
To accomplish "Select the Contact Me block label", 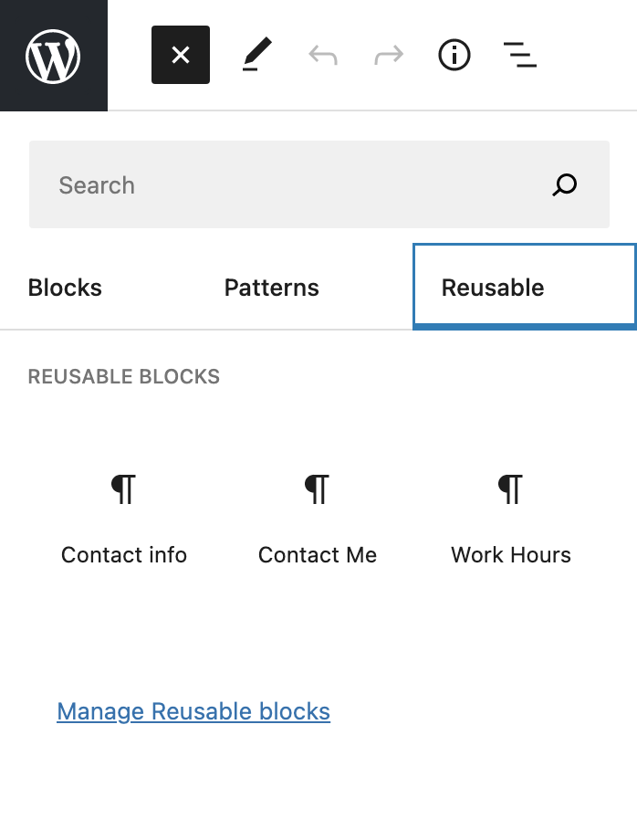I will [318, 554].
